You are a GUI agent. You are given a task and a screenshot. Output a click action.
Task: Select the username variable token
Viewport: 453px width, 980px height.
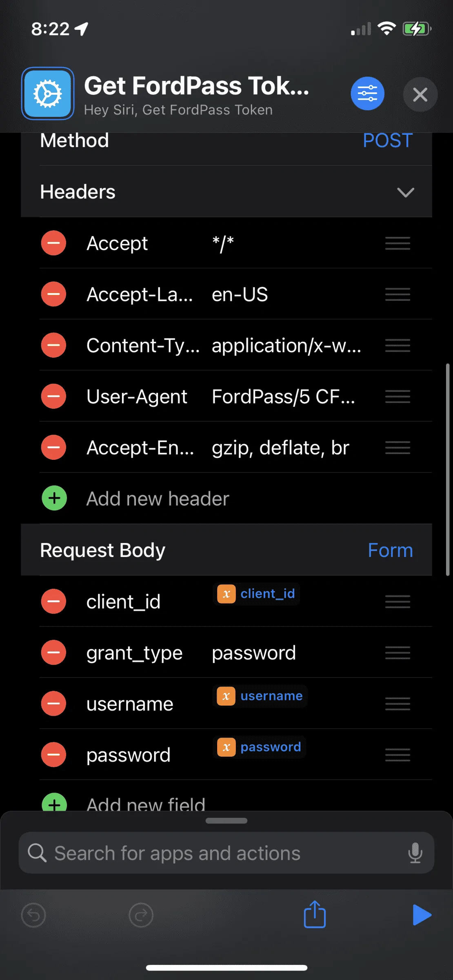260,696
